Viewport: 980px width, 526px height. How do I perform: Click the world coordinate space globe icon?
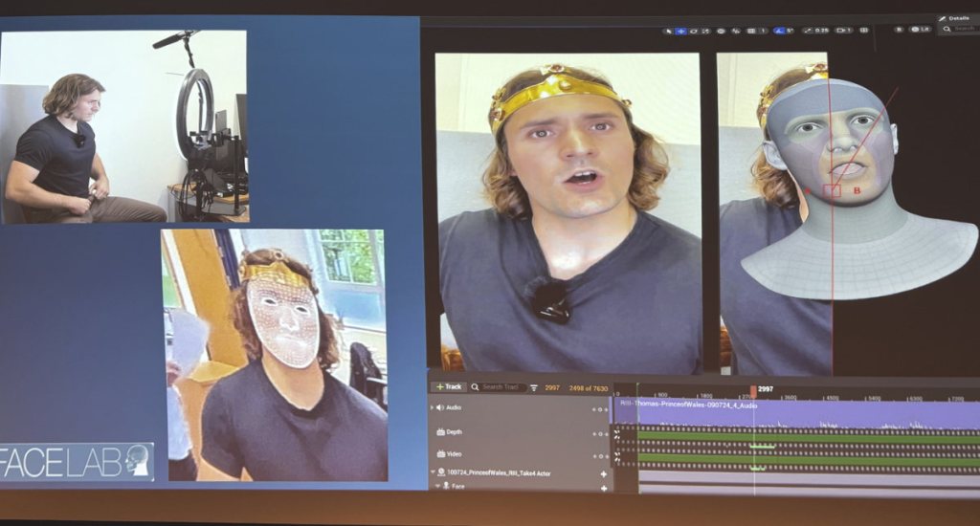tap(722, 31)
